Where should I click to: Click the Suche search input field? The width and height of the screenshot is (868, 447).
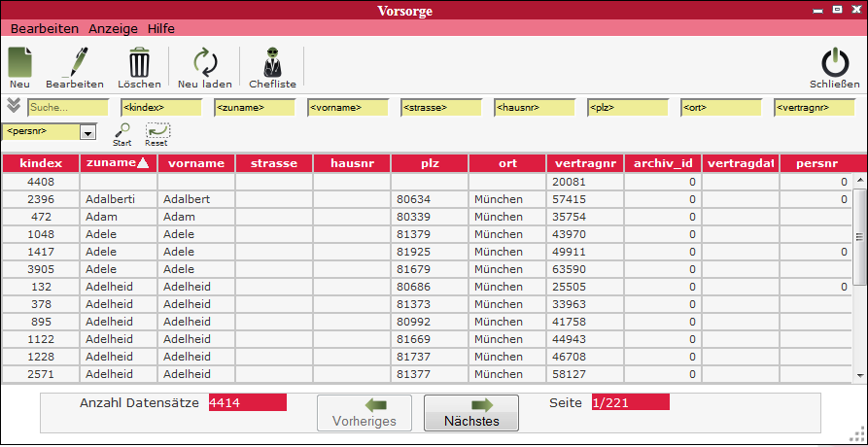(68, 107)
